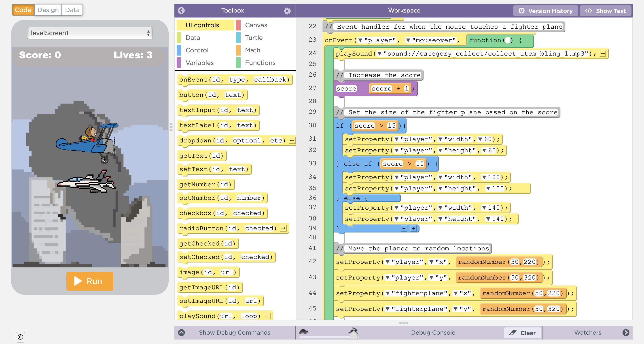
Task: Toggle Show Text mode for the workspace
Action: point(606,11)
